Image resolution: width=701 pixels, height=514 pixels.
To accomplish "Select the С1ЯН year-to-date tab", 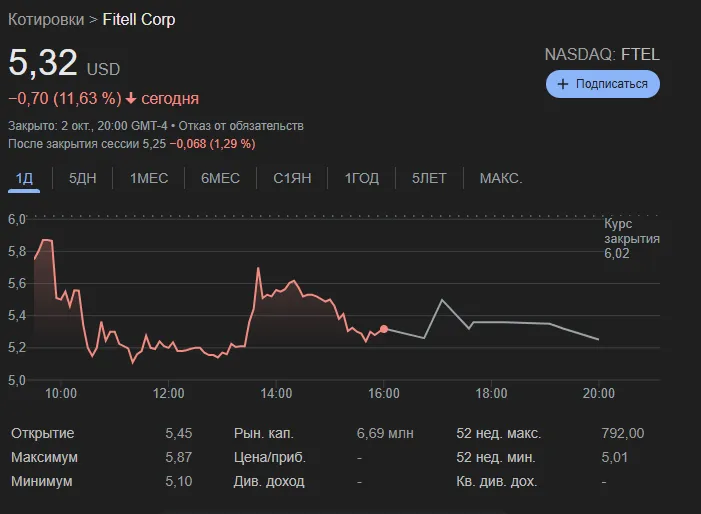I will tap(292, 178).
